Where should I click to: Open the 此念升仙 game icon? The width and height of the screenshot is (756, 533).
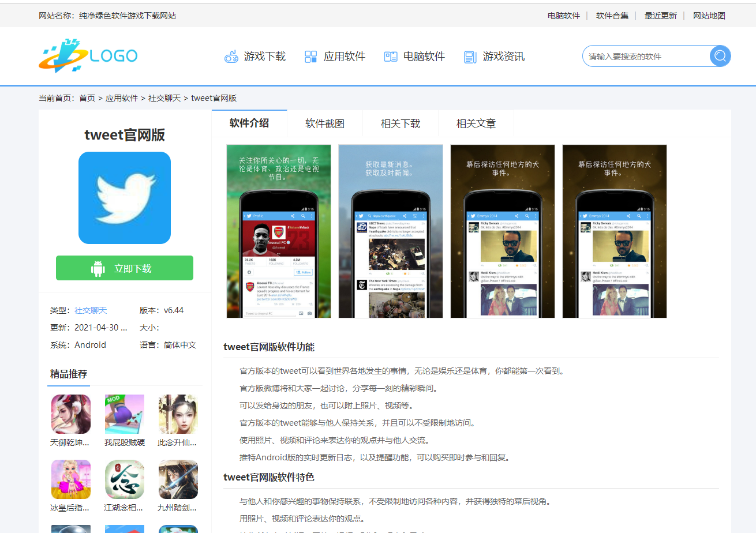point(178,414)
